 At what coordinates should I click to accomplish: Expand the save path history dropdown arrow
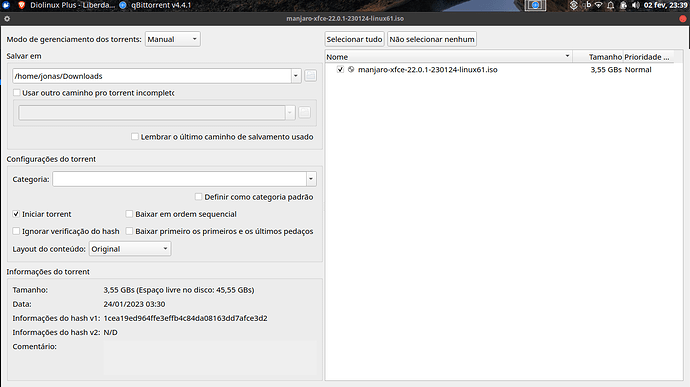click(296, 76)
